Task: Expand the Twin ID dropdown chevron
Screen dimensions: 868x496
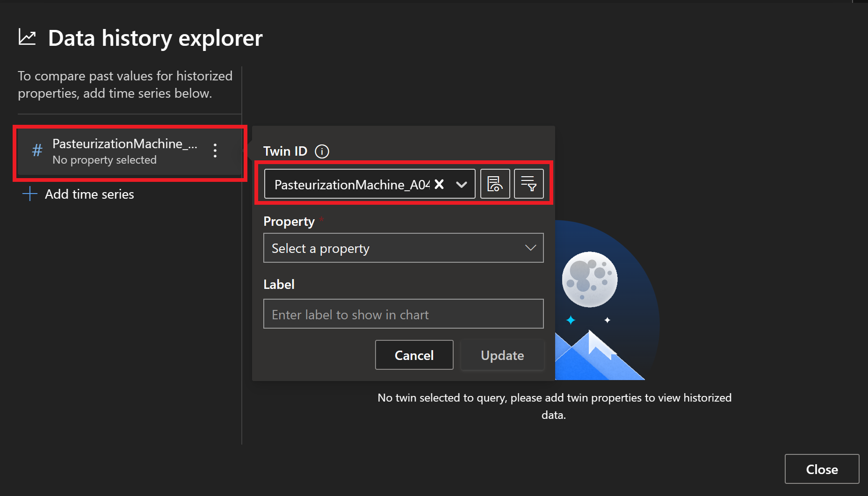Action: pos(462,185)
